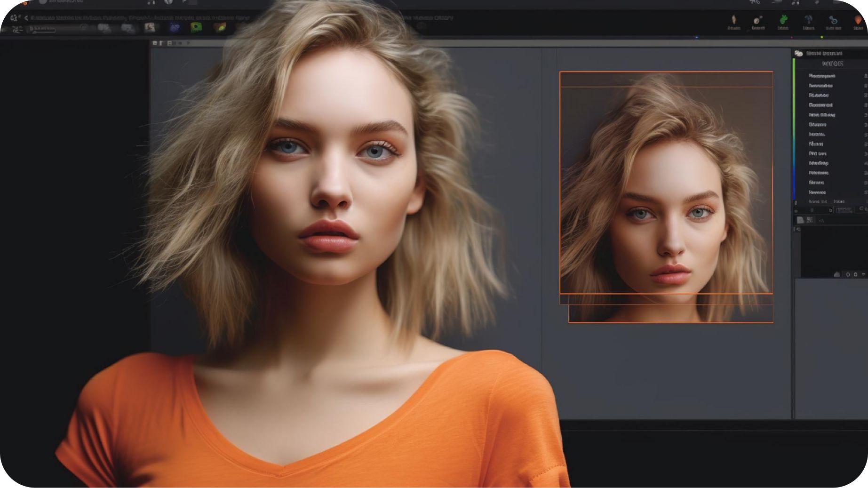Select the last entry in right panel list

817,192
